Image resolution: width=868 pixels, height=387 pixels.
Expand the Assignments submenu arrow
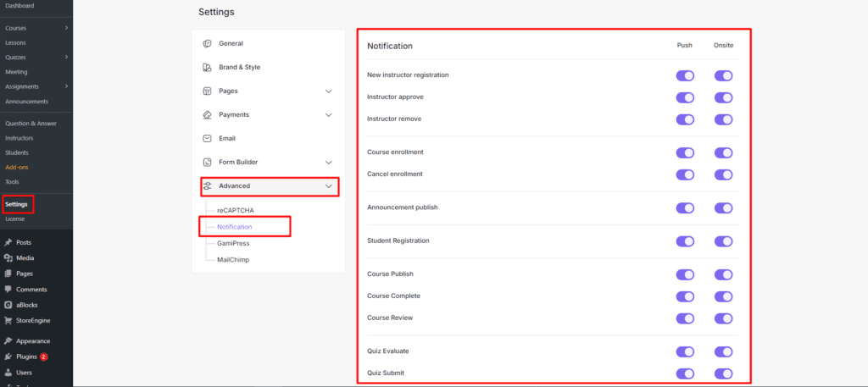click(66, 86)
